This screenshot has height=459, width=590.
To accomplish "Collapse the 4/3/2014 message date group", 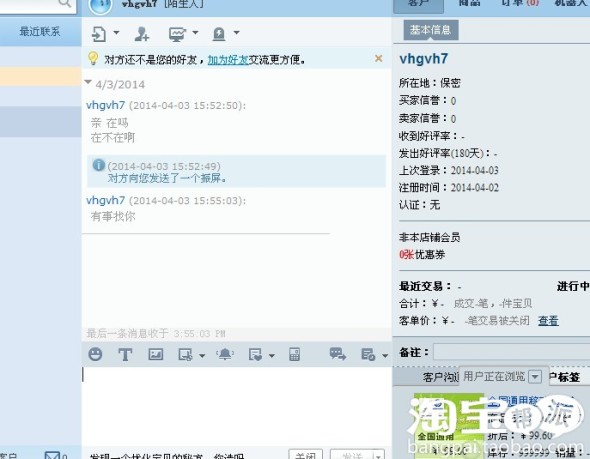I will (88, 82).
